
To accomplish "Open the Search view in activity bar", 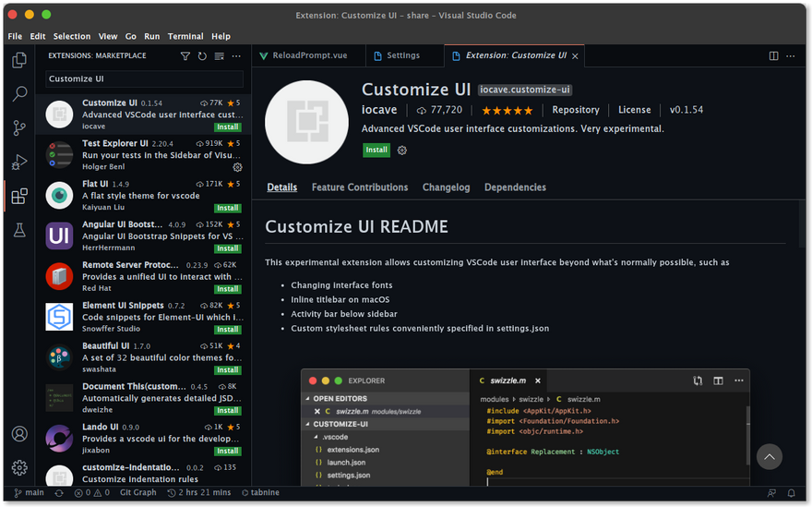I will 18,94.
